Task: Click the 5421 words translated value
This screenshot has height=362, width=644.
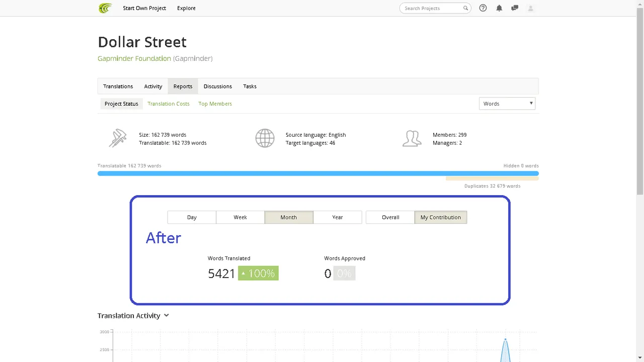Action: (221, 274)
